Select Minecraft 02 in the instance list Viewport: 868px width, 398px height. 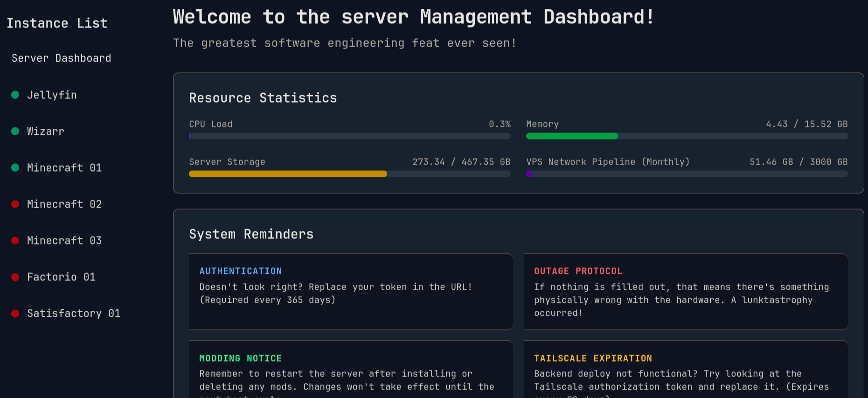click(64, 204)
